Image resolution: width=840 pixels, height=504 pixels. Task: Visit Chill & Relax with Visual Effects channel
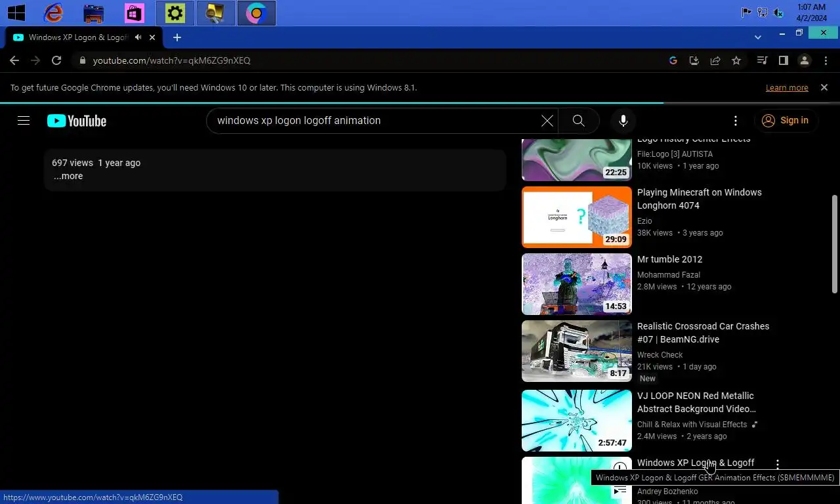(692, 425)
